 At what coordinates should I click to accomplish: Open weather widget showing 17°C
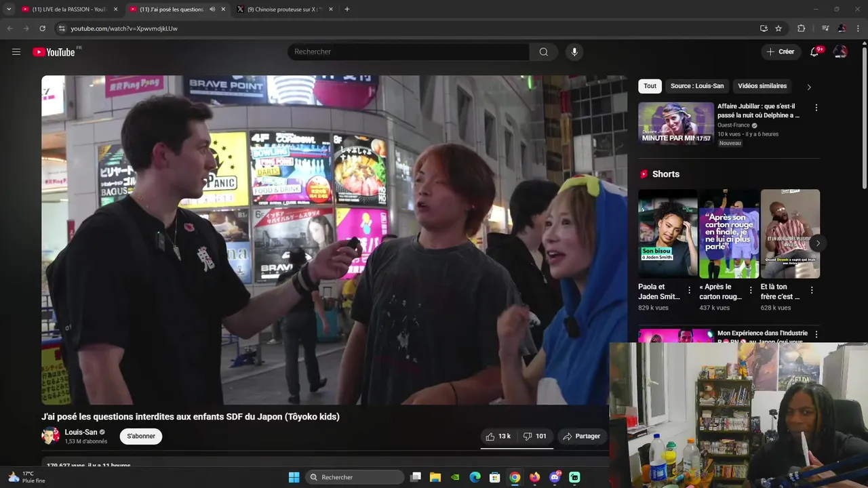(27, 477)
